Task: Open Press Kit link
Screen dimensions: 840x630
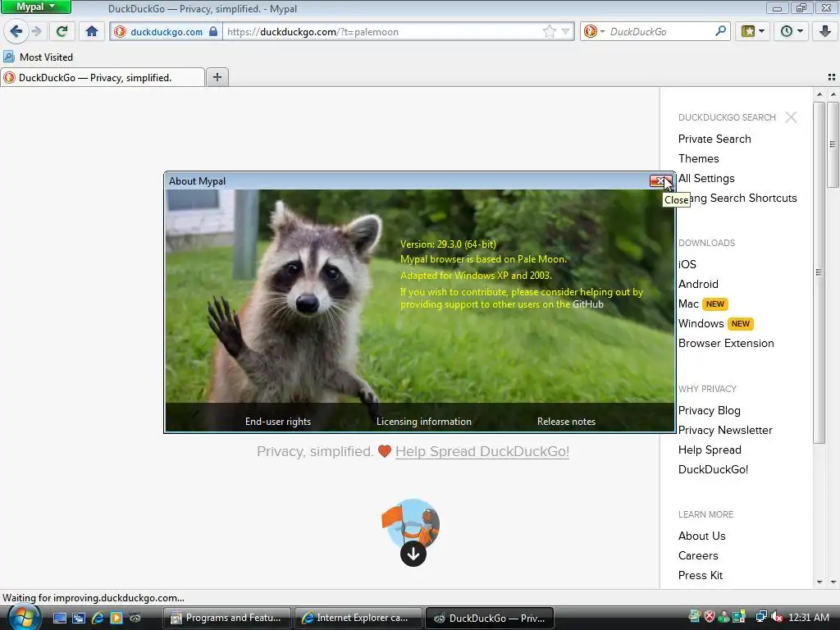Action: point(701,575)
